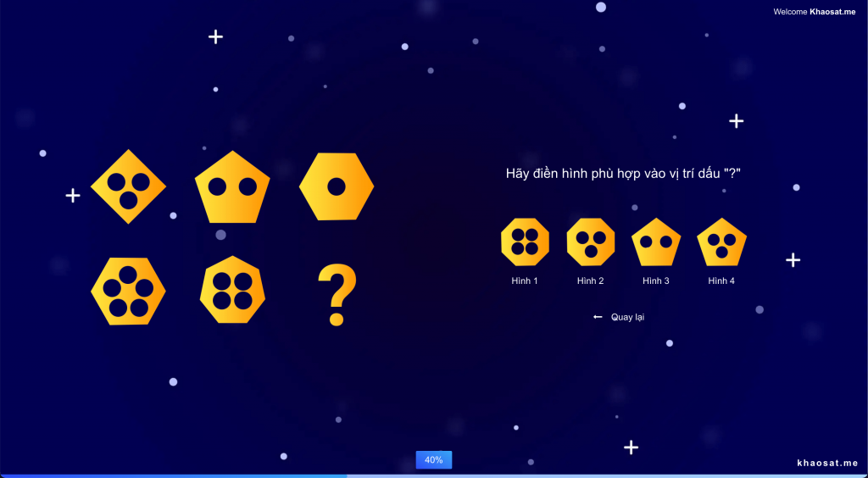Click the hexagon with one dot

(337, 186)
